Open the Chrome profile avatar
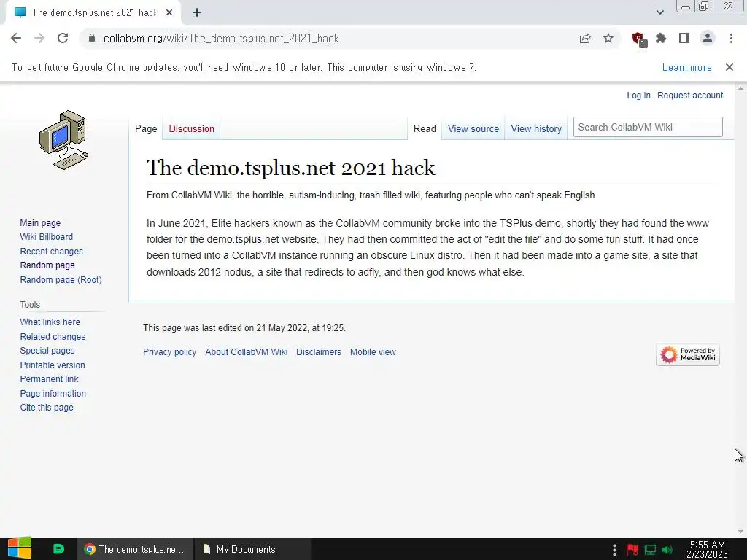Screen dimensions: 747x560 click(x=708, y=39)
